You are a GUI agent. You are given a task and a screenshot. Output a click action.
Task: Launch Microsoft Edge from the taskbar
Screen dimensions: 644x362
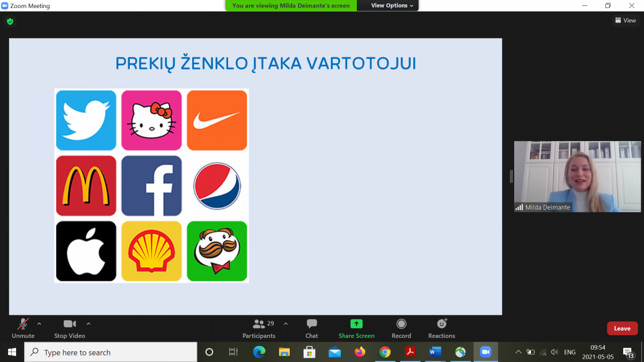259,352
